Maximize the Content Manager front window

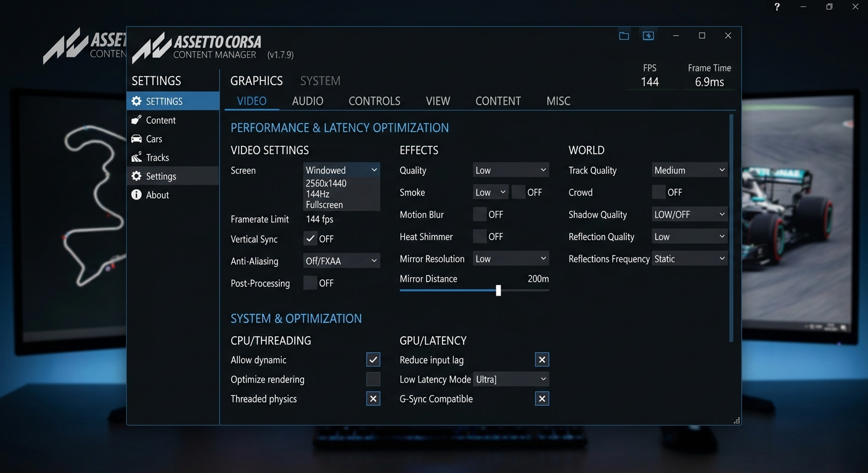tap(702, 36)
